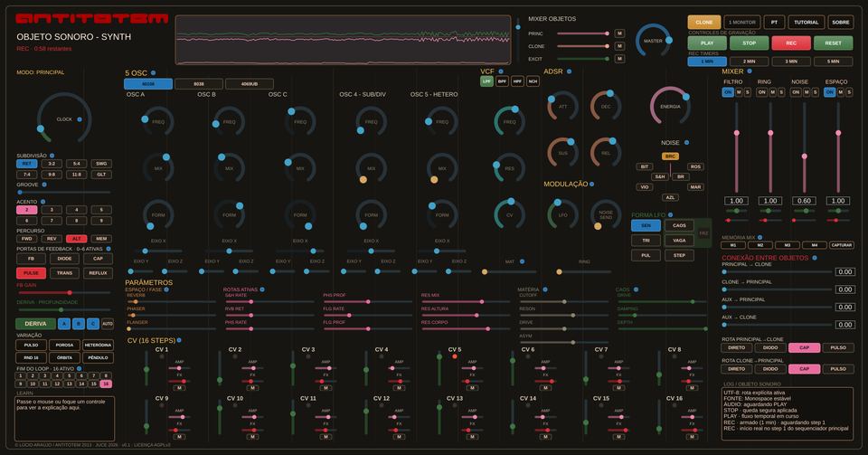Viewport: 868px width, 455px height.
Task: Click the OSC 4 SUB/DIV FREQ knob
Action: (x=371, y=122)
